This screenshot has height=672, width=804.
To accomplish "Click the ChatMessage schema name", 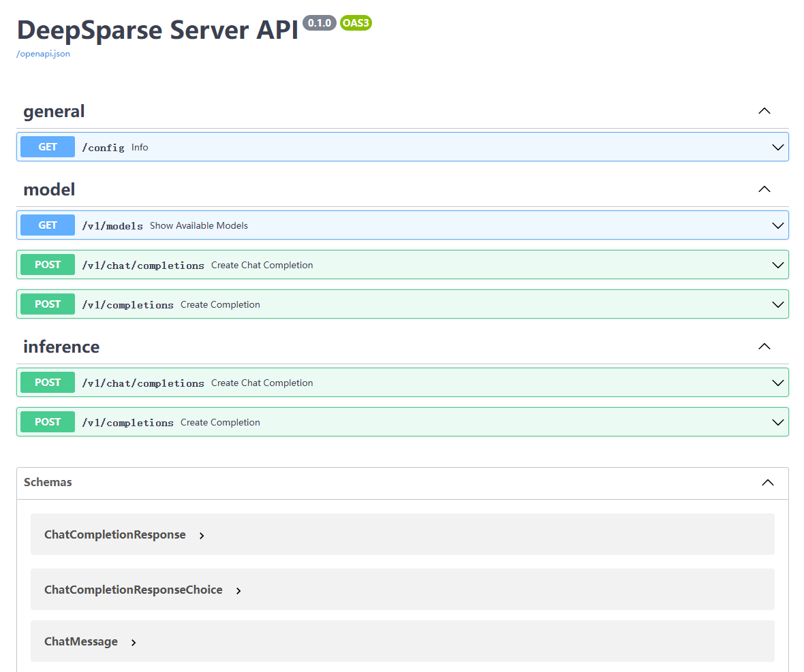I will pos(81,642).
